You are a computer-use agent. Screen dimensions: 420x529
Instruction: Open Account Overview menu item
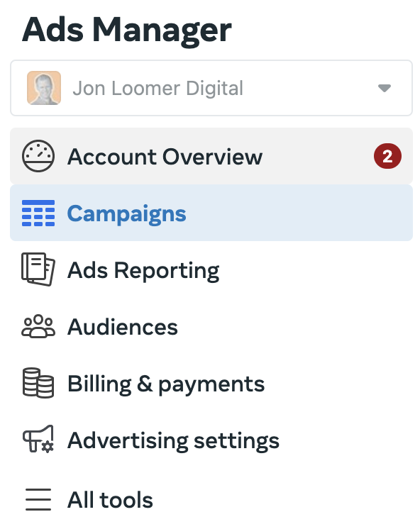tap(211, 156)
